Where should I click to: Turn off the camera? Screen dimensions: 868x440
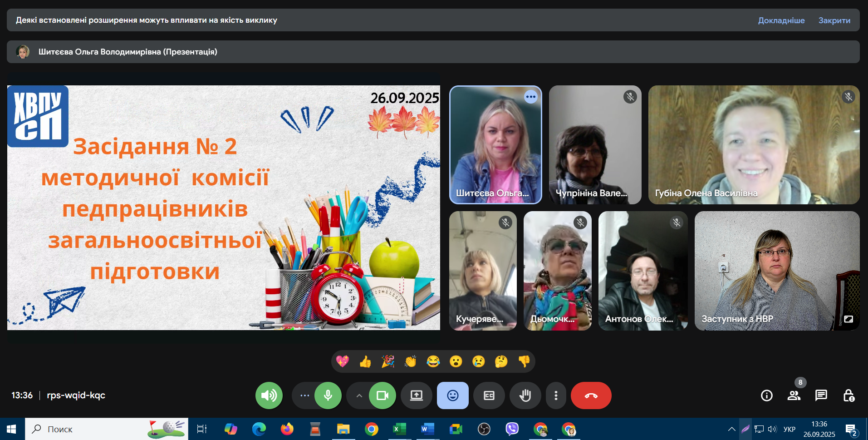[382, 396]
